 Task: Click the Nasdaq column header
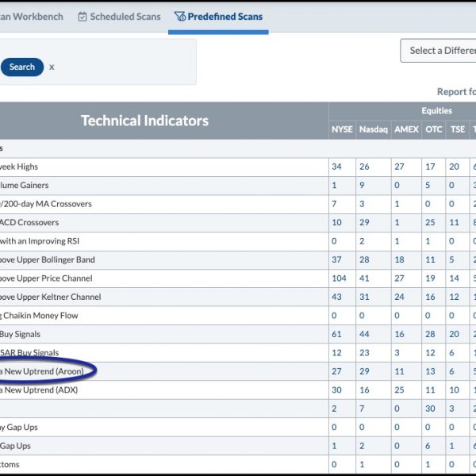coord(374,129)
